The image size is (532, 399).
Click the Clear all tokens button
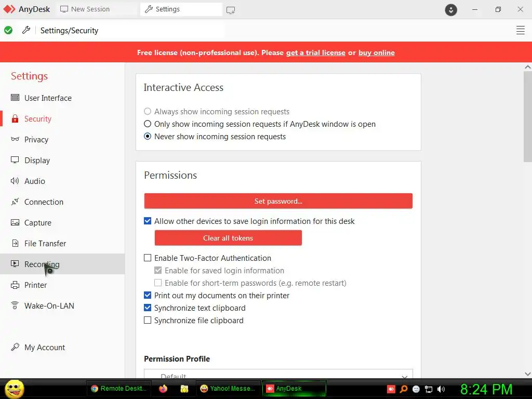point(228,238)
